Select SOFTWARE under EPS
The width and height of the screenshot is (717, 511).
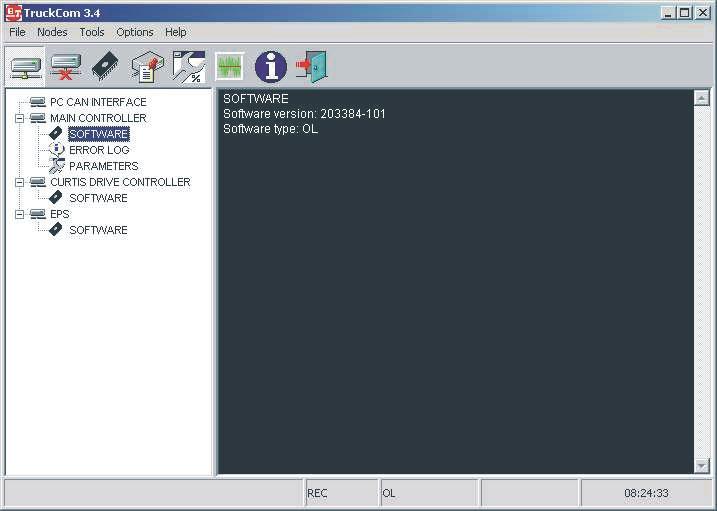pyautogui.click(x=98, y=230)
